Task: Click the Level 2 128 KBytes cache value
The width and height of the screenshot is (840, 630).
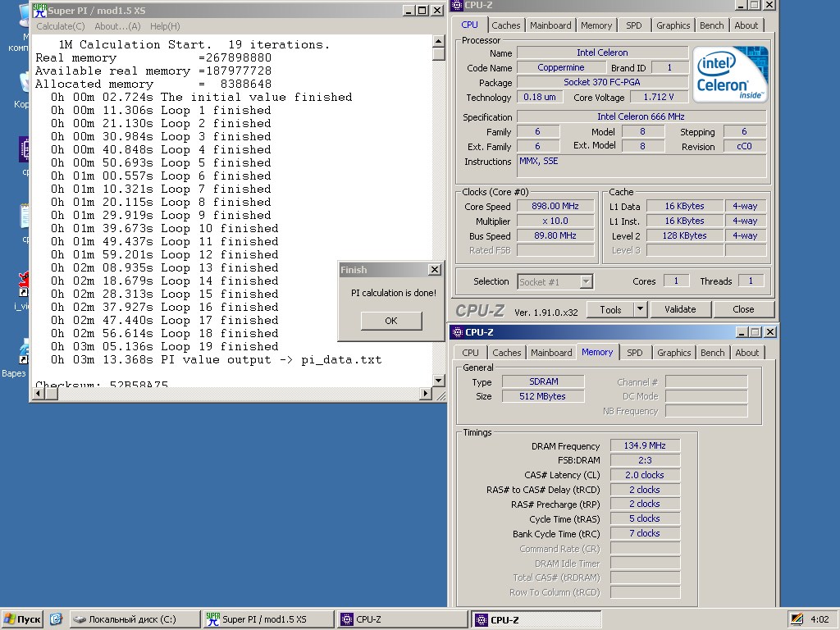Action: pos(685,235)
